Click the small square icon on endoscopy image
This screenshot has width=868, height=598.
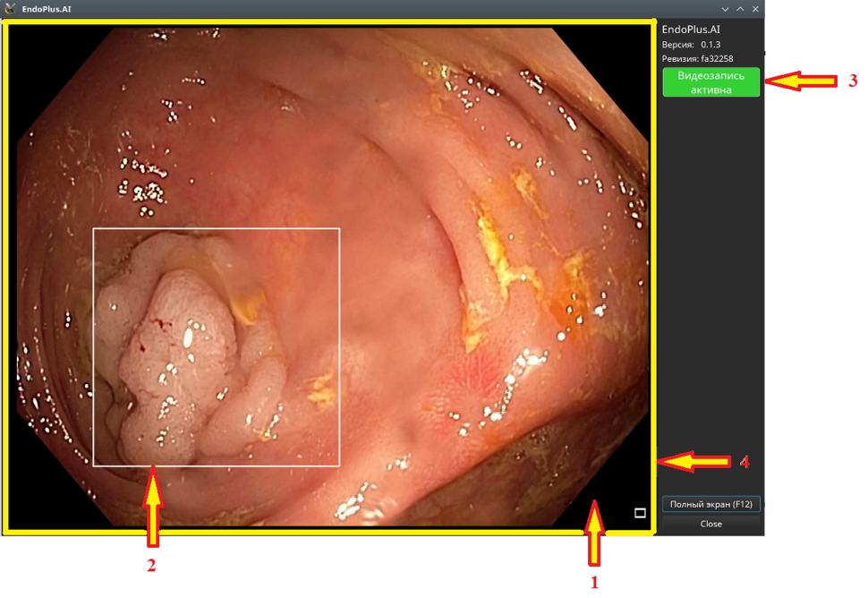click(640, 513)
